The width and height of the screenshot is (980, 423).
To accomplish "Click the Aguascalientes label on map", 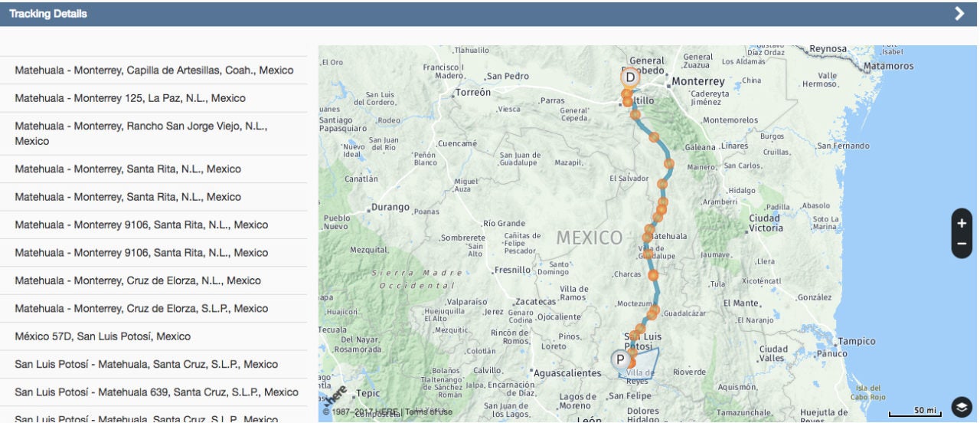I will pyautogui.click(x=567, y=373).
